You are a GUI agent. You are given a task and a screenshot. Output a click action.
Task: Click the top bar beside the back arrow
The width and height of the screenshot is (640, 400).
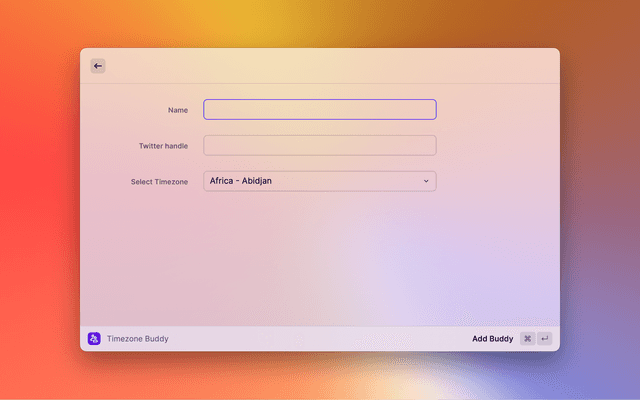(x=320, y=66)
